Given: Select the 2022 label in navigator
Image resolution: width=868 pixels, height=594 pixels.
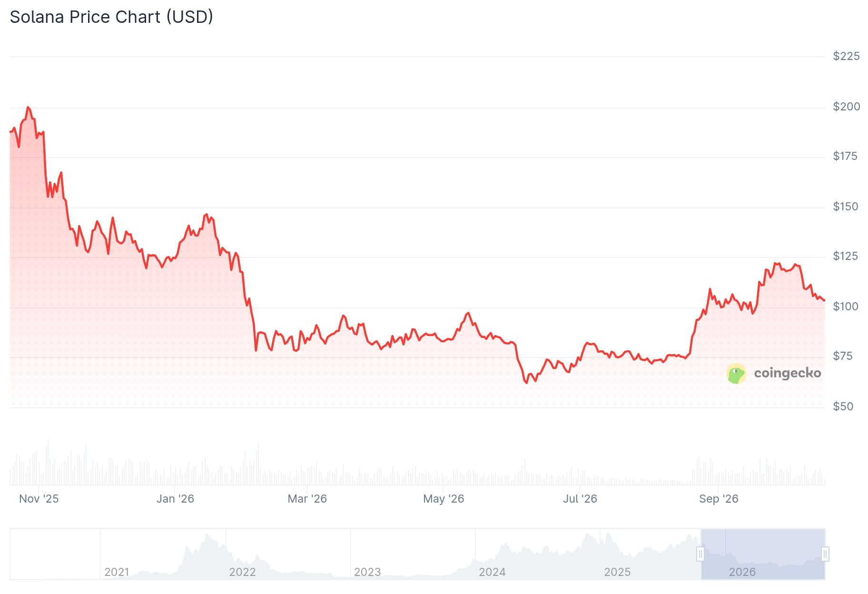Looking at the screenshot, I should click(242, 572).
